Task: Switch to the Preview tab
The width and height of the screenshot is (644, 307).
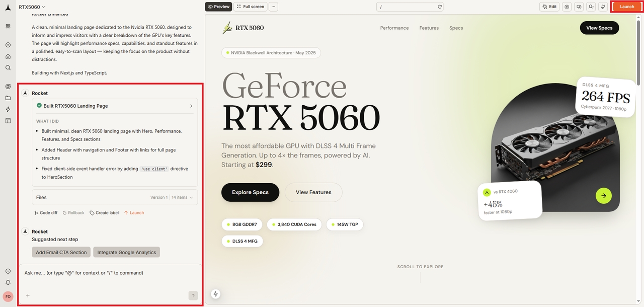Action: point(218,7)
